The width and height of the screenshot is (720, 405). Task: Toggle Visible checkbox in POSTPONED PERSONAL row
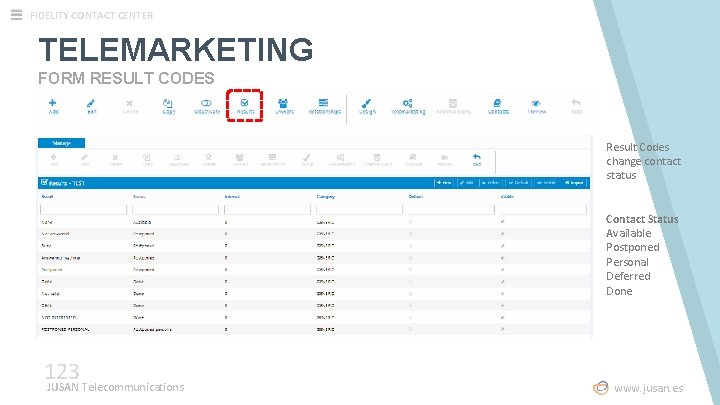click(x=503, y=329)
